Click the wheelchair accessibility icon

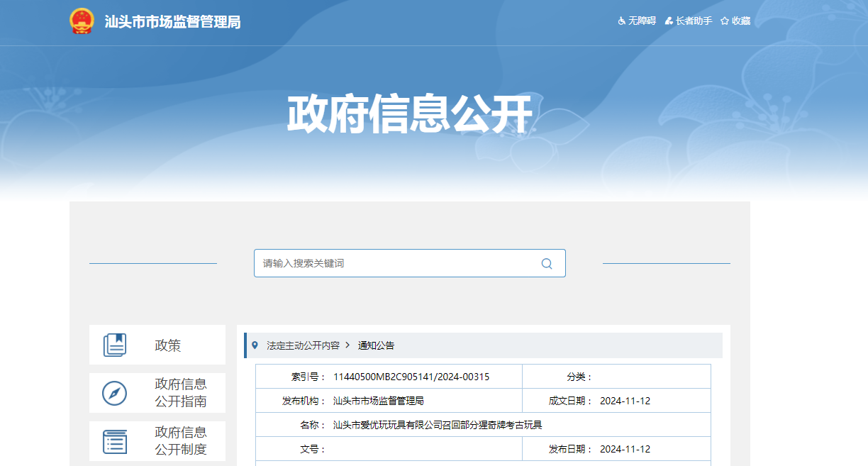pos(622,21)
